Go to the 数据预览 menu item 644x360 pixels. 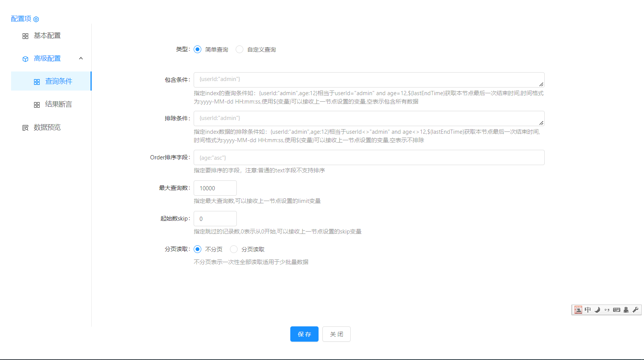tap(47, 127)
